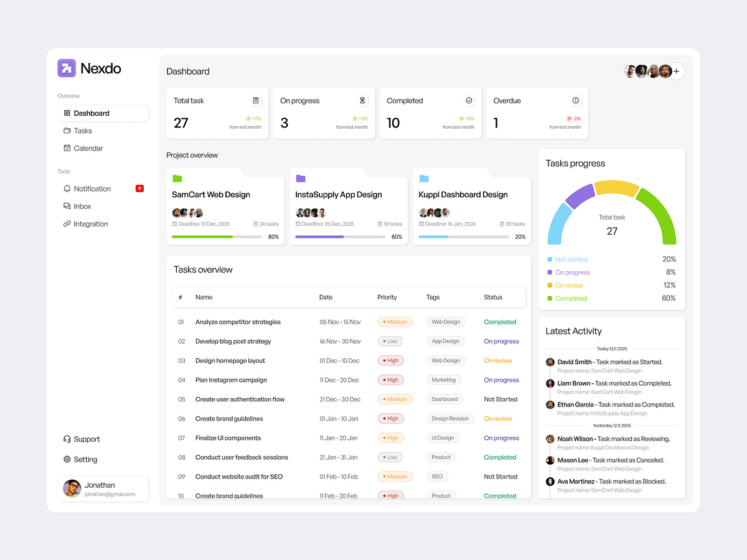
Task: Sort by the Name column header
Action: pos(204,297)
